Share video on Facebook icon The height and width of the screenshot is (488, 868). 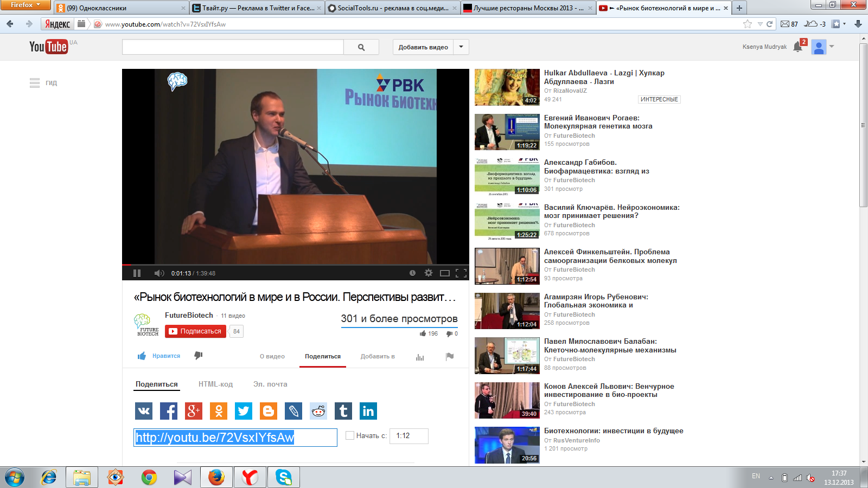[x=169, y=411]
